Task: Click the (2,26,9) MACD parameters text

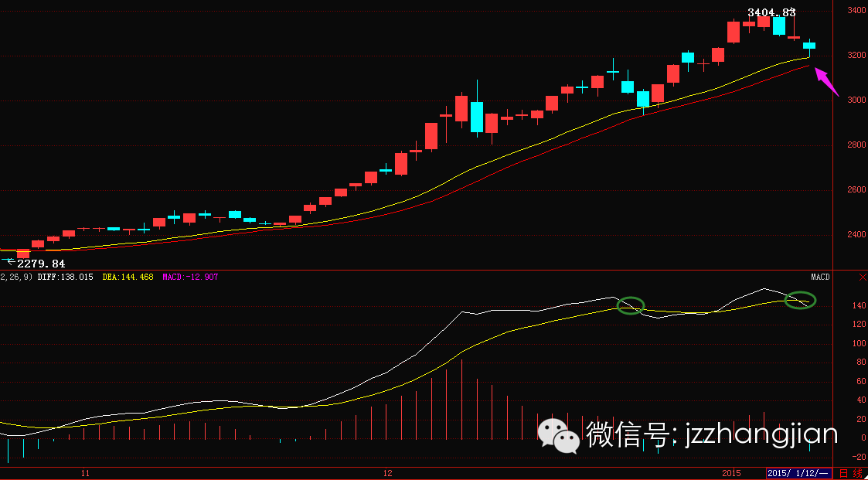Action: click(x=16, y=276)
